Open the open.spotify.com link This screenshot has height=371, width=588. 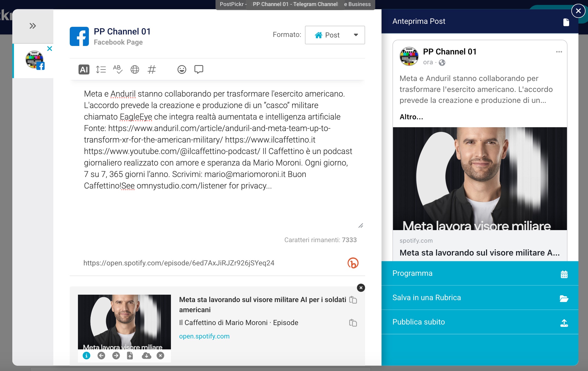pos(204,336)
